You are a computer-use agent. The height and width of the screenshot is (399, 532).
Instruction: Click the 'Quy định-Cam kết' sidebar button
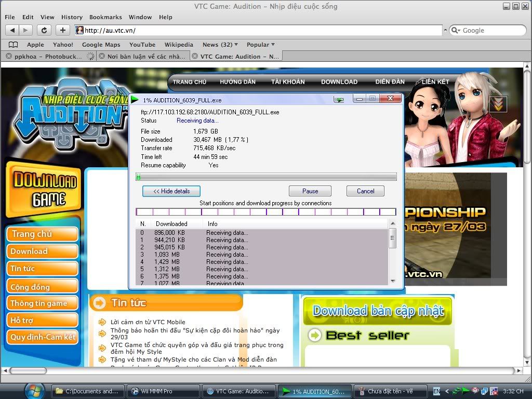pyautogui.click(x=43, y=337)
